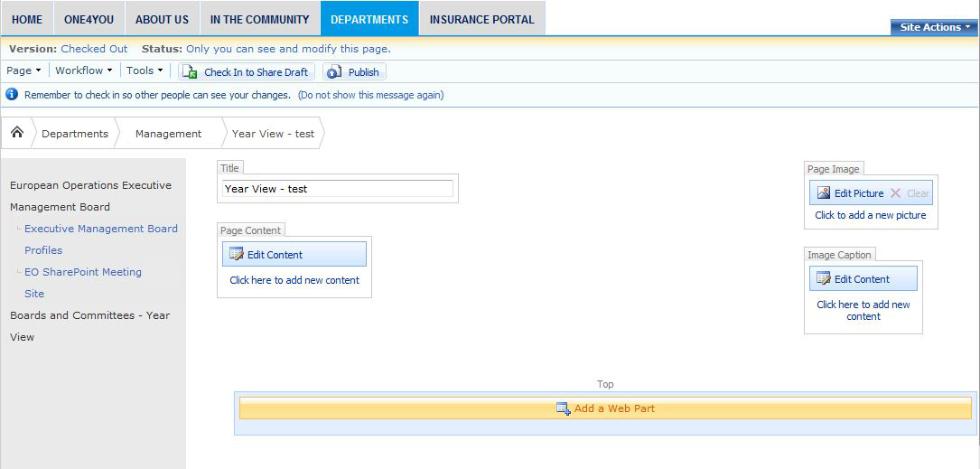This screenshot has width=980, height=469.
Task: Click Edit Content button in Image Caption
Action: [x=863, y=278]
